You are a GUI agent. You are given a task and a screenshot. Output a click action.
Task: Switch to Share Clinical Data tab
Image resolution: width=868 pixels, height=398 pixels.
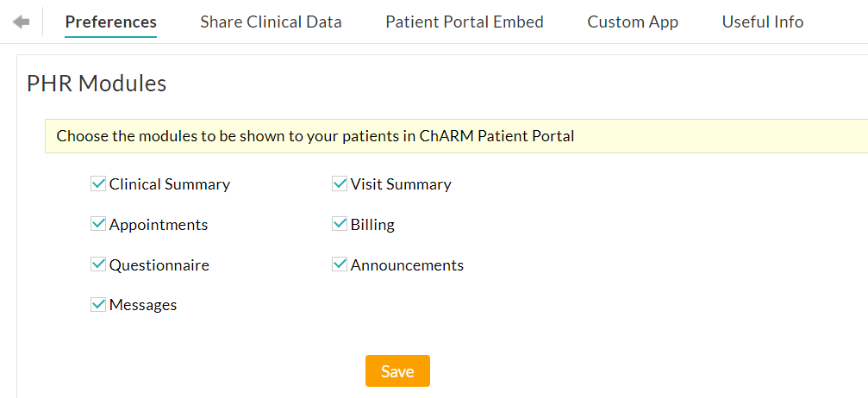point(271,22)
